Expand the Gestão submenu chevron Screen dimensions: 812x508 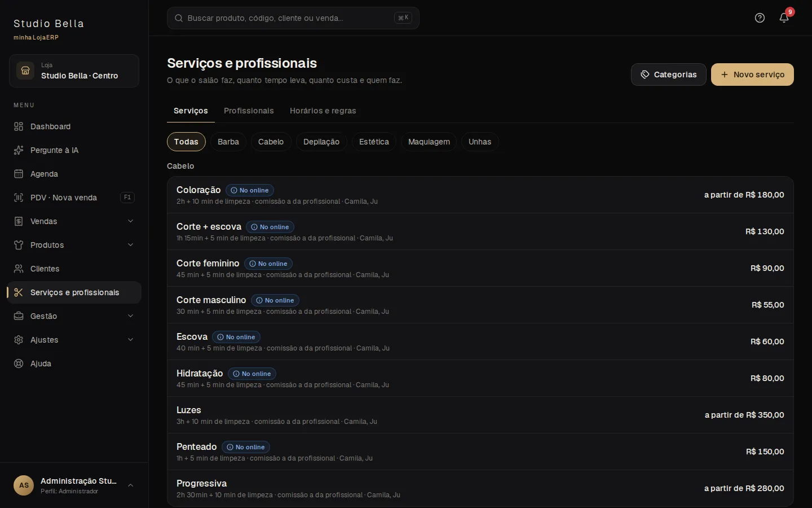tap(131, 316)
